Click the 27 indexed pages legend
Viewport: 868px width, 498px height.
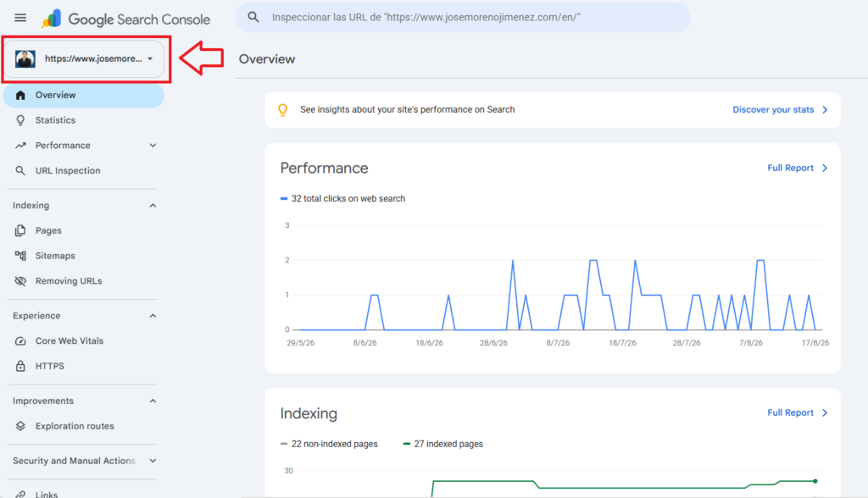coord(442,444)
